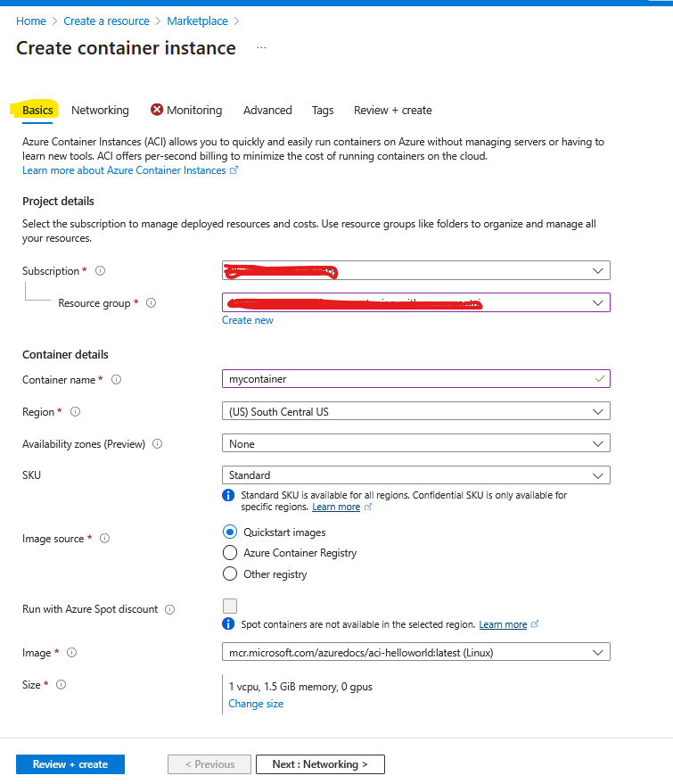Click the Azure Spot discount info icon
This screenshot has height=784, width=673.
coord(170,609)
